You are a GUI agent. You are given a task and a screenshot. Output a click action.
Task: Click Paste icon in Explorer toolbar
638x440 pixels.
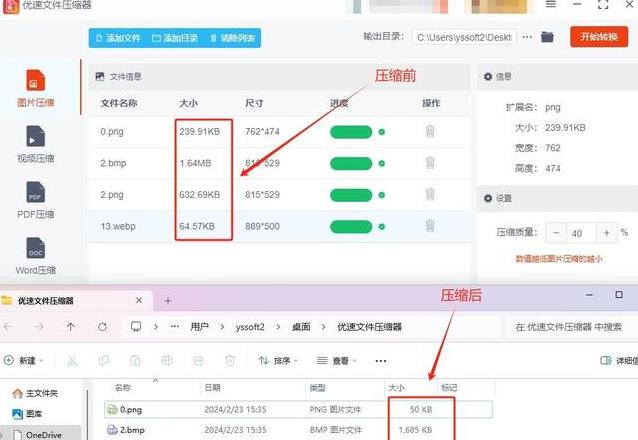tap(135, 361)
